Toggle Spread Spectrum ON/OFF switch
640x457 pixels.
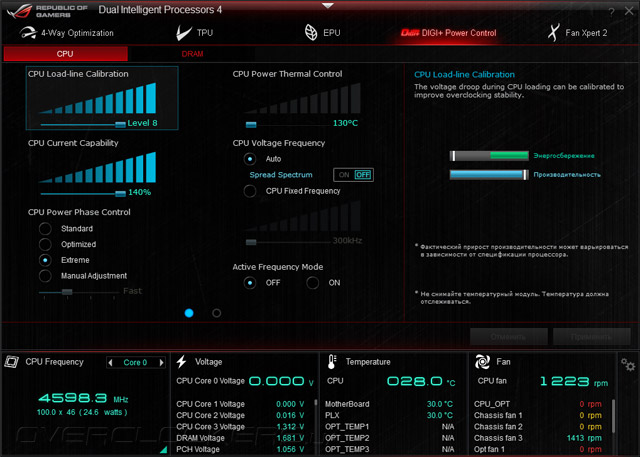coord(353,175)
